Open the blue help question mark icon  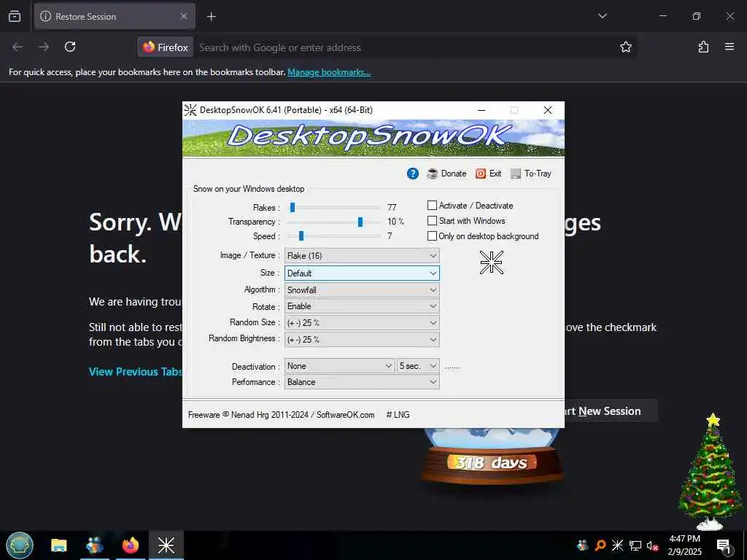(413, 174)
